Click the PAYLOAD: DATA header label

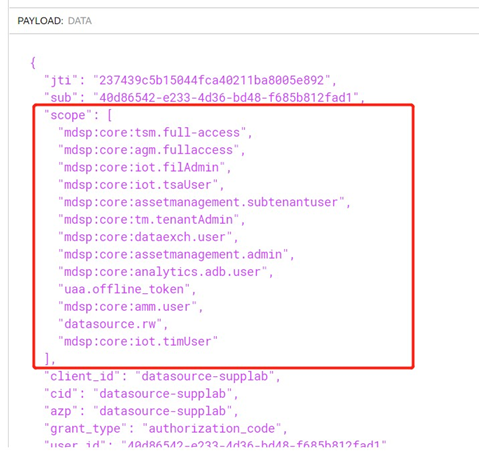pyautogui.click(x=55, y=21)
